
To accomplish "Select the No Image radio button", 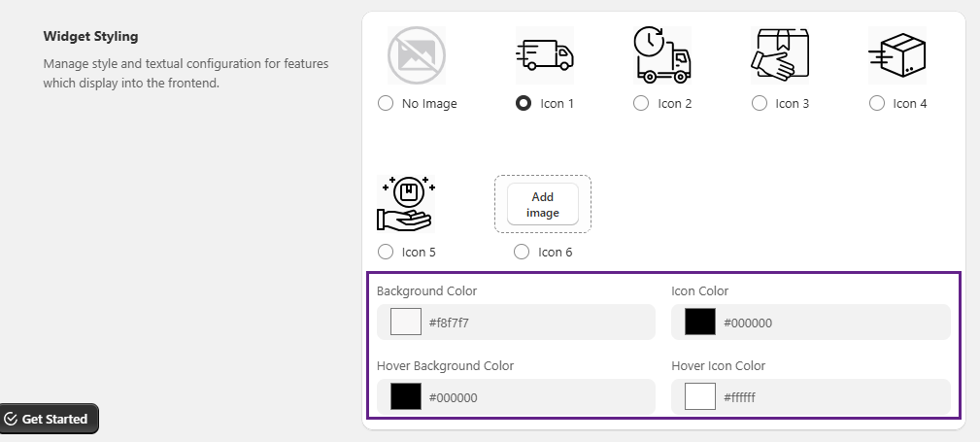I will click(x=386, y=103).
